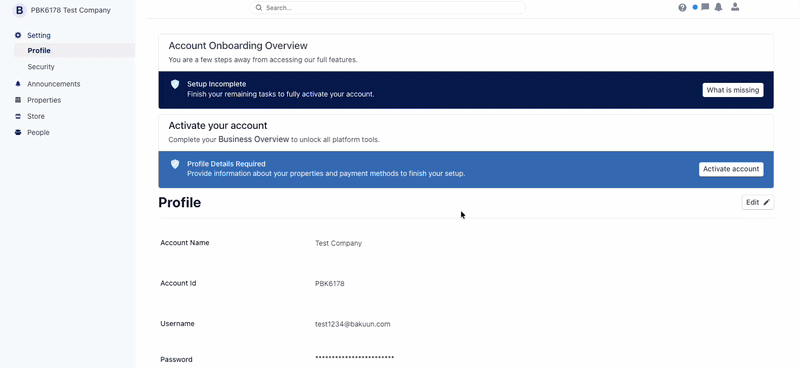
Task: Select Profile in the sidebar
Action: click(x=39, y=51)
